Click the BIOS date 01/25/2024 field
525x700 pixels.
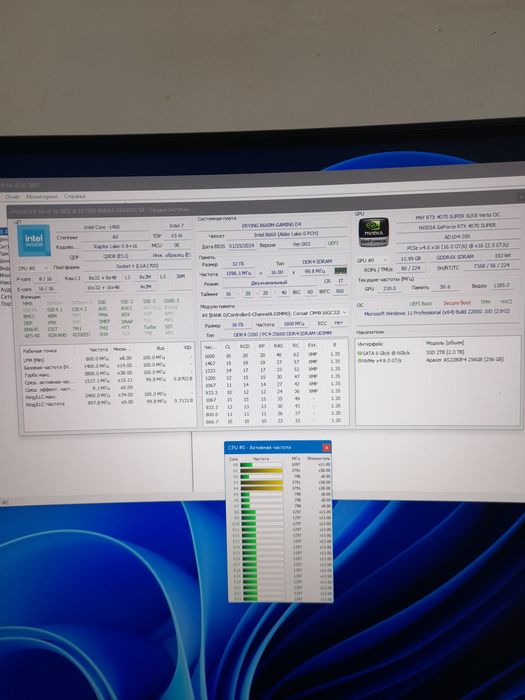point(241,246)
